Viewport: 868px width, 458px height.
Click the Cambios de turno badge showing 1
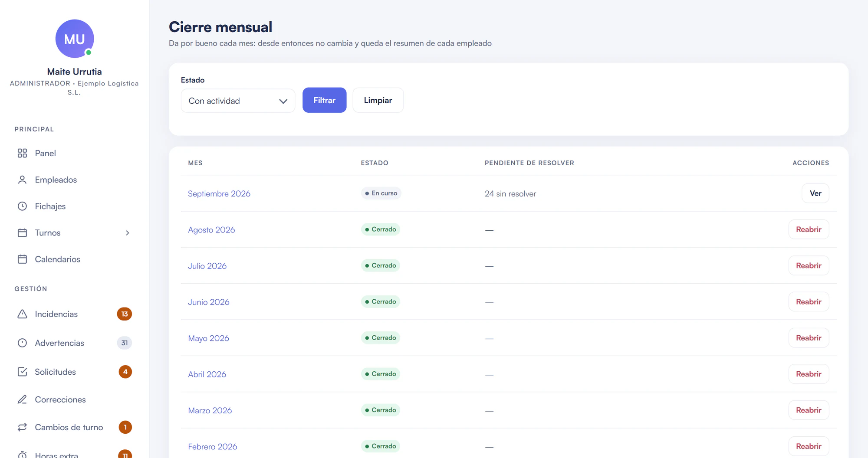[x=125, y=427]
